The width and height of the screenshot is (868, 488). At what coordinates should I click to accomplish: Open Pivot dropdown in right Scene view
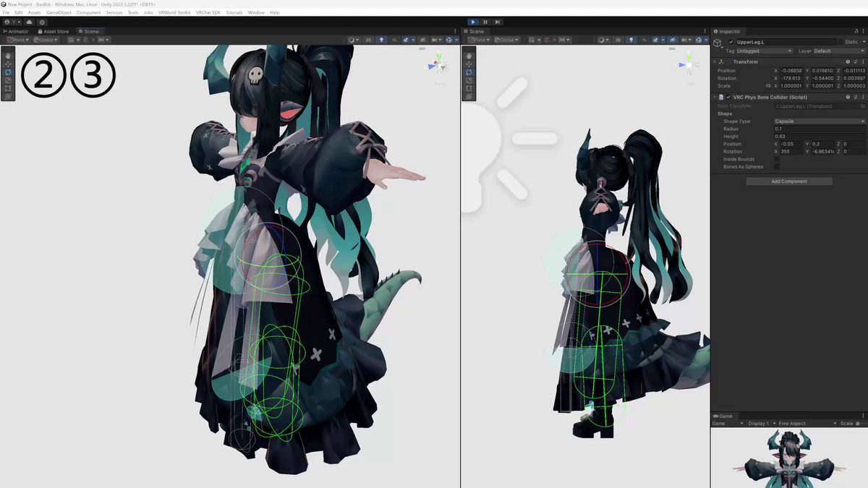478,40
